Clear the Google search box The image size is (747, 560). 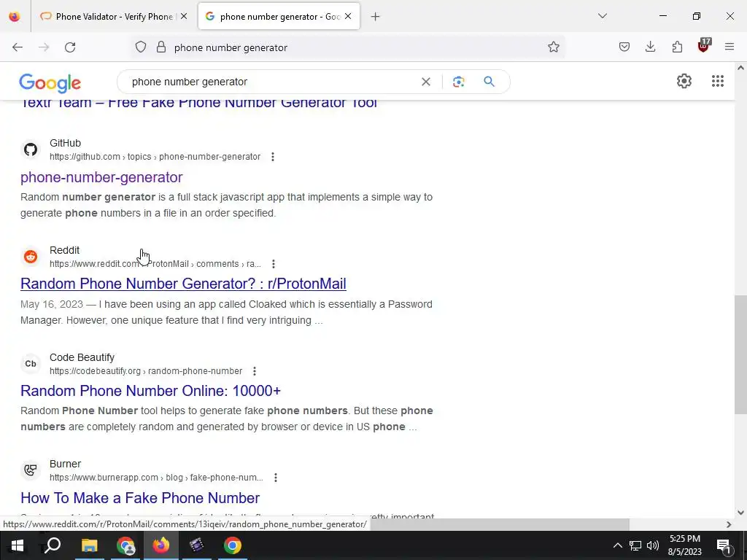tap(426, 82)
